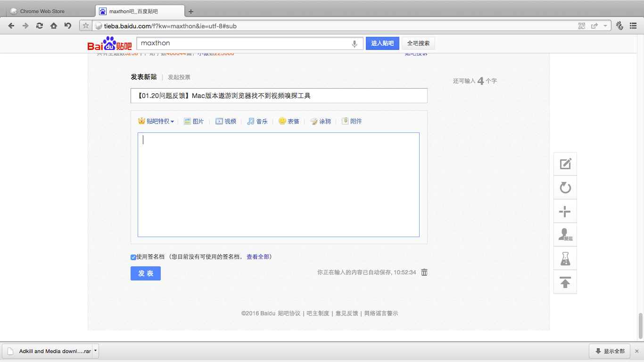
Task: Click the plus icon in side panel
Action: 565,211
